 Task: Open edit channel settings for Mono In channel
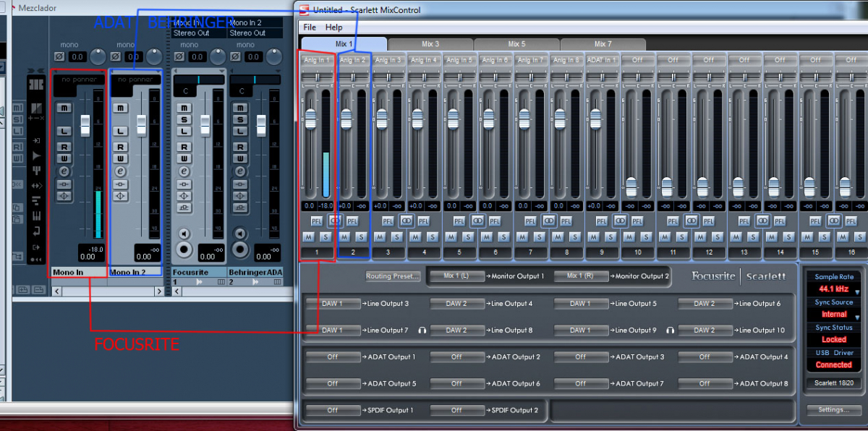click(x=64, y=171)
